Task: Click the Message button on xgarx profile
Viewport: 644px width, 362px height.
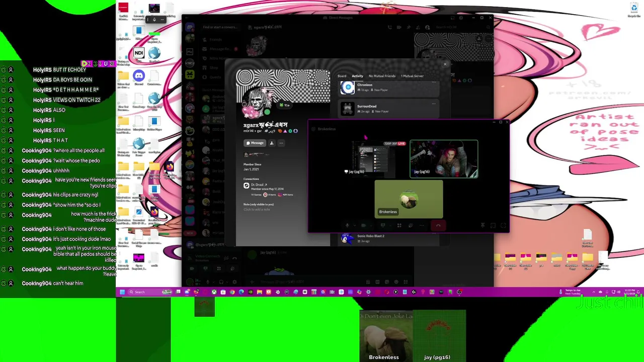Action: 255,143
